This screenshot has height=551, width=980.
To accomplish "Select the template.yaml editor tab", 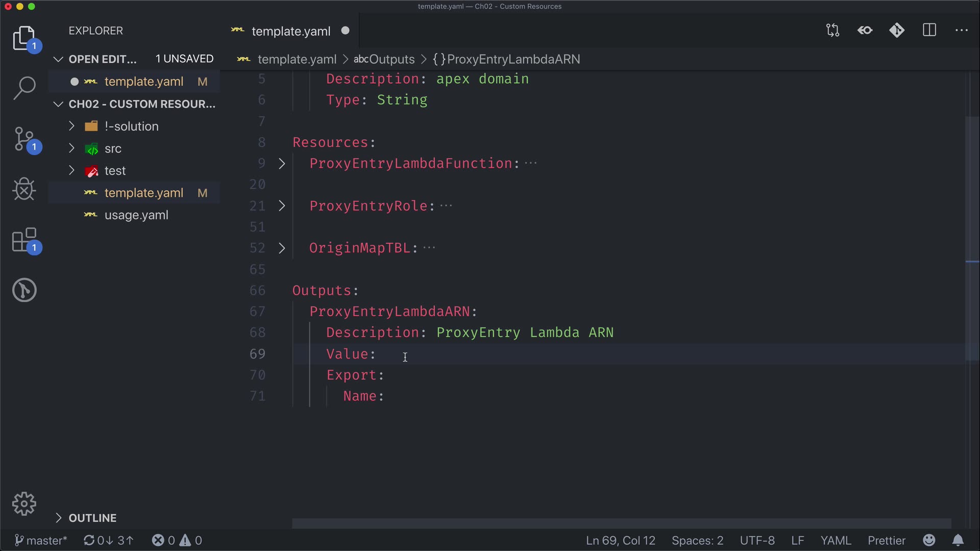I will (x=291, y=31).
